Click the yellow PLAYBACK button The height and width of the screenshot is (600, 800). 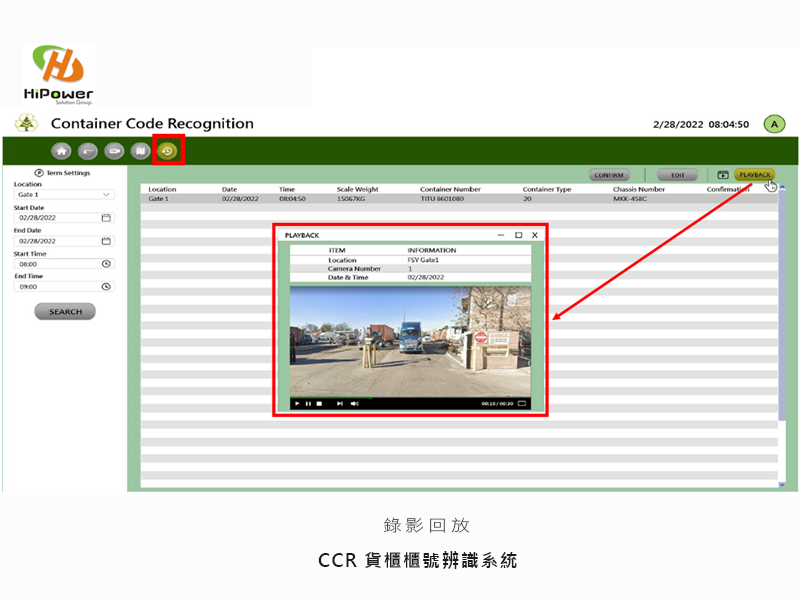coord(755,175)
